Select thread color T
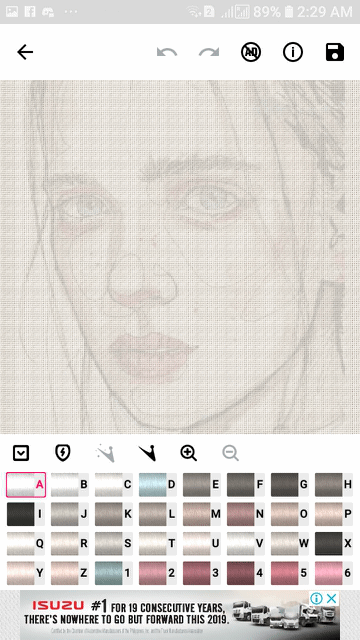The height and width of the screenshot is (640, 360). pyautogui.click(x=158, y=543)
